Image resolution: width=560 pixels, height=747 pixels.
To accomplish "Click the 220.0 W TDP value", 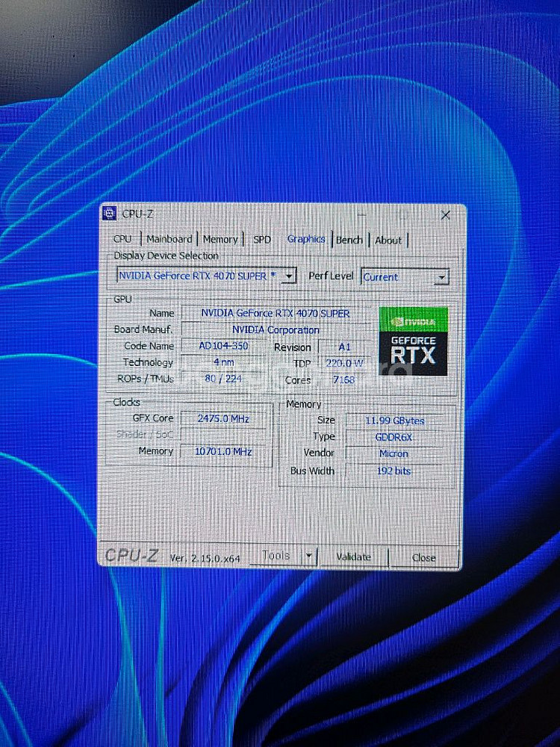I will coord(344,363).
